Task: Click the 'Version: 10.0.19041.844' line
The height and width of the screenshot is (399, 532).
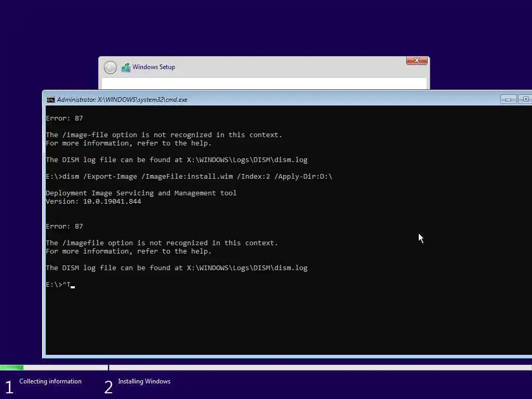Action: click(x=94, y=202)
